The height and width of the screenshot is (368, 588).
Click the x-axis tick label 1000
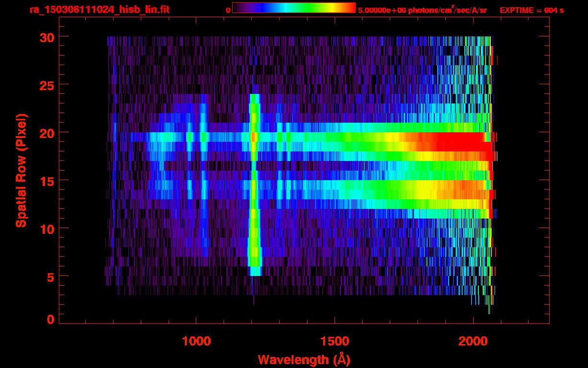point(196,342)
